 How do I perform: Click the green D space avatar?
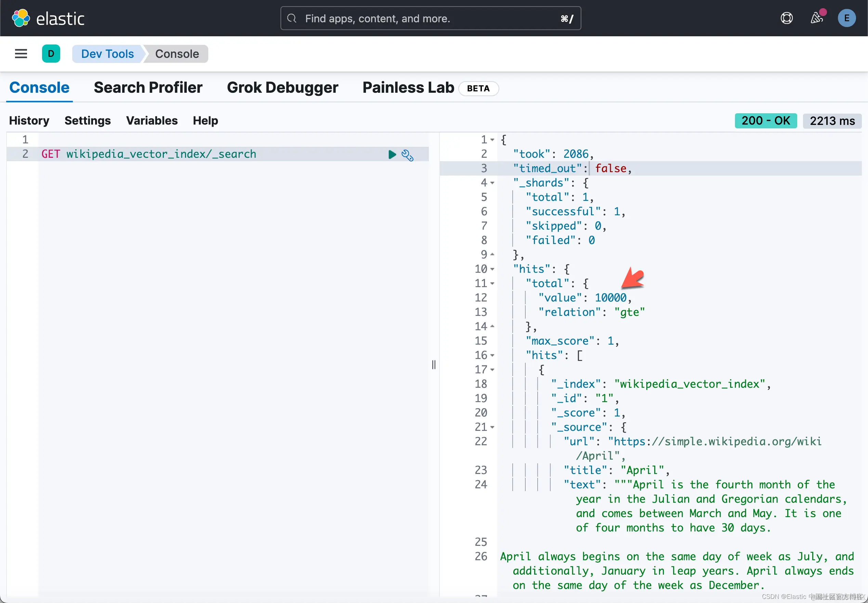click(51, 54)
